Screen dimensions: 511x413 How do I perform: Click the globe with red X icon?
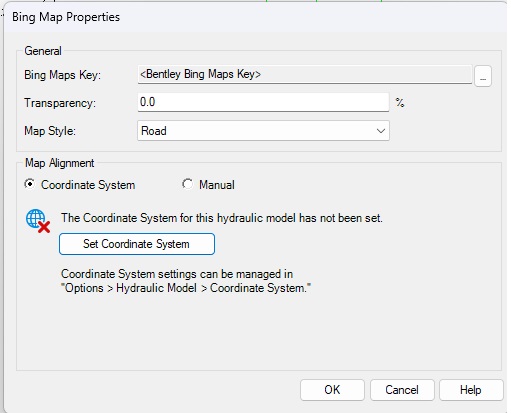tap(38, 221)
